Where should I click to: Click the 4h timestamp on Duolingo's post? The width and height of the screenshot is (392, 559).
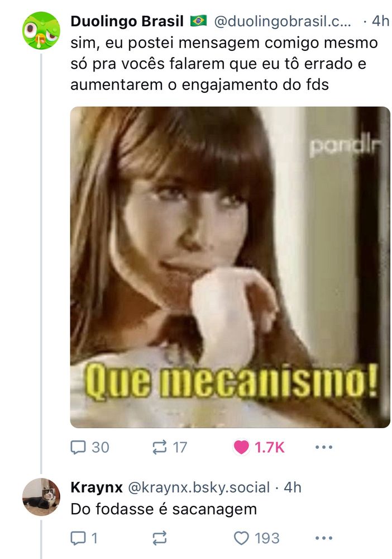click(381, 21)
